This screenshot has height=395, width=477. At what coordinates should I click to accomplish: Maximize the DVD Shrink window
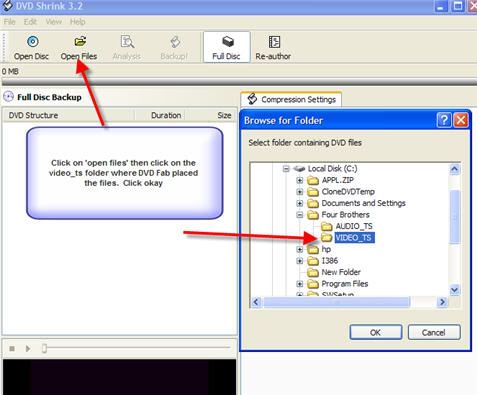pyautogui.click(x=458, y=6)
